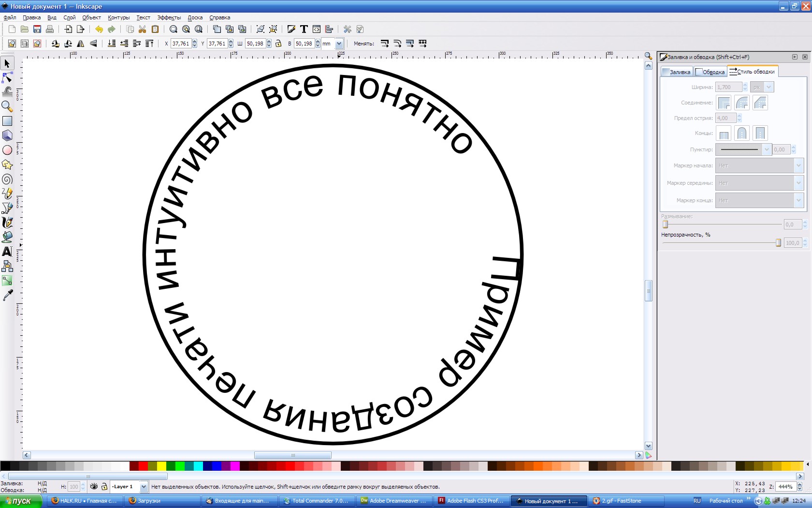
Task: Click the Undo arrow in toolbar
Action: tap(99, 30)
